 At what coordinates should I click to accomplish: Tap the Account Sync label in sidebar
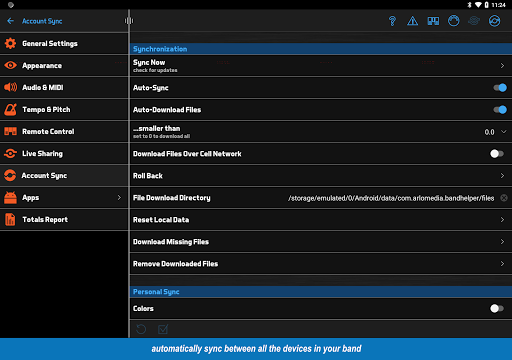click(44, 176)
